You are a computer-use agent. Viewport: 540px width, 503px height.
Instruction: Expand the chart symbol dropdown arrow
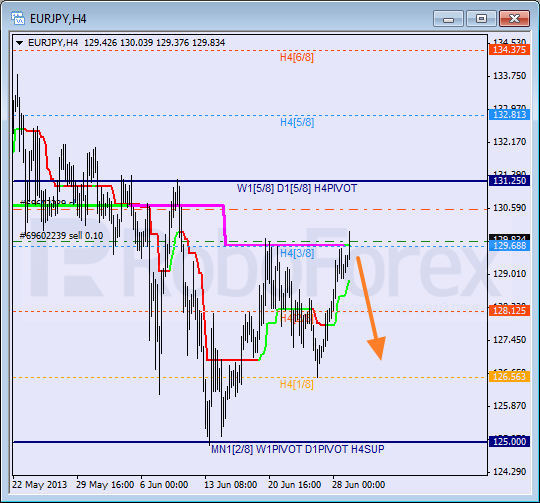pyautogui.click(x=19, y=43)
